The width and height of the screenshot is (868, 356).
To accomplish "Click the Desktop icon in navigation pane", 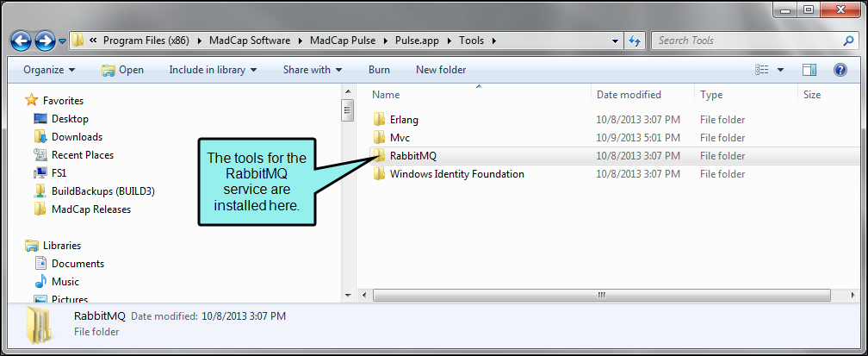I will point(40,119).
